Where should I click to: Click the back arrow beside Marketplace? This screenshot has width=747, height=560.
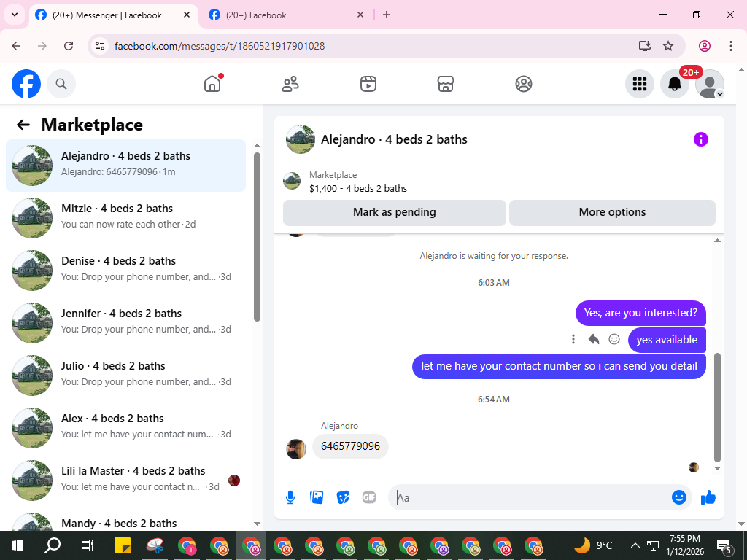(x=23, y=125)
